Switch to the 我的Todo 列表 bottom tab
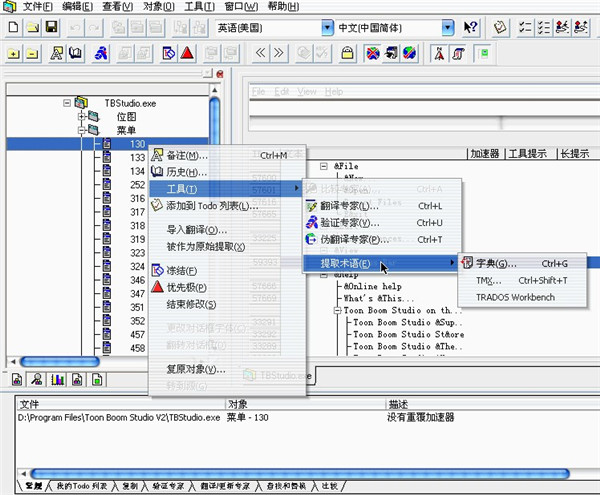 tap(81, 486)
